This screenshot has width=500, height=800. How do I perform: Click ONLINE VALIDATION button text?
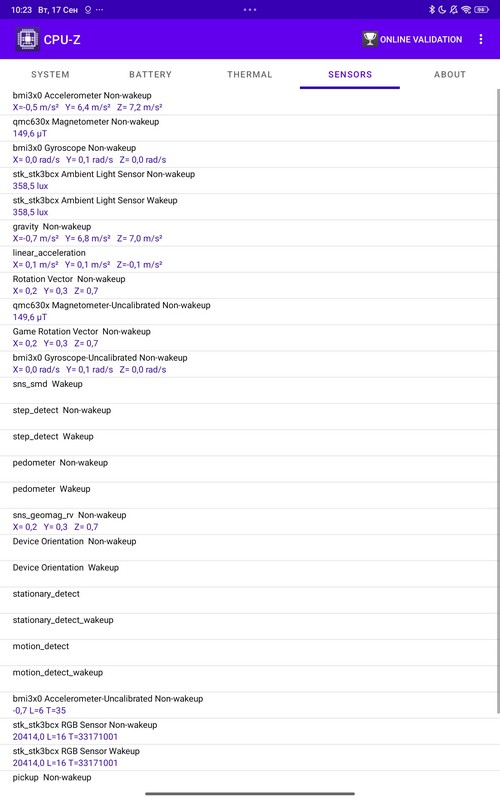421,39
